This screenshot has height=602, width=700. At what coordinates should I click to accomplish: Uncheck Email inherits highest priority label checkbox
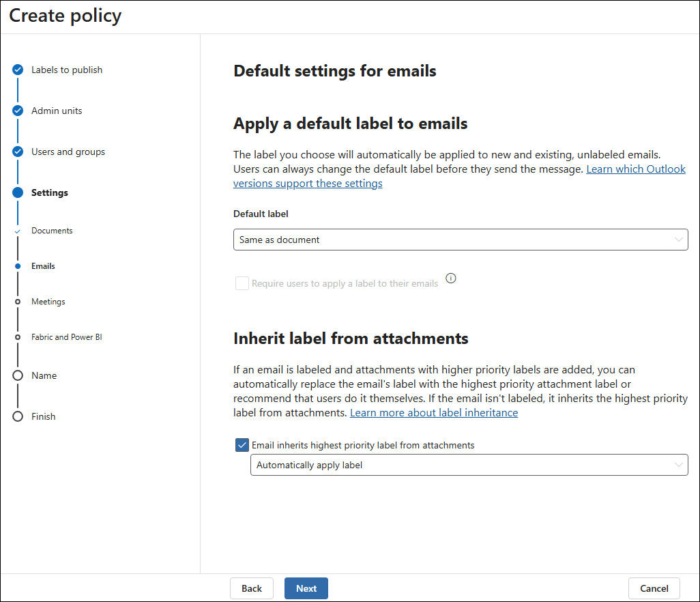242,445
